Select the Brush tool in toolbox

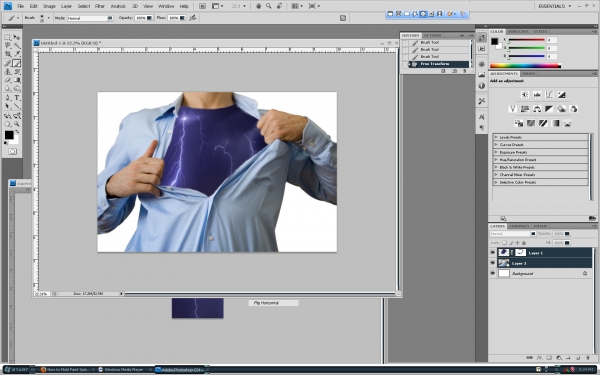[17, 63]
